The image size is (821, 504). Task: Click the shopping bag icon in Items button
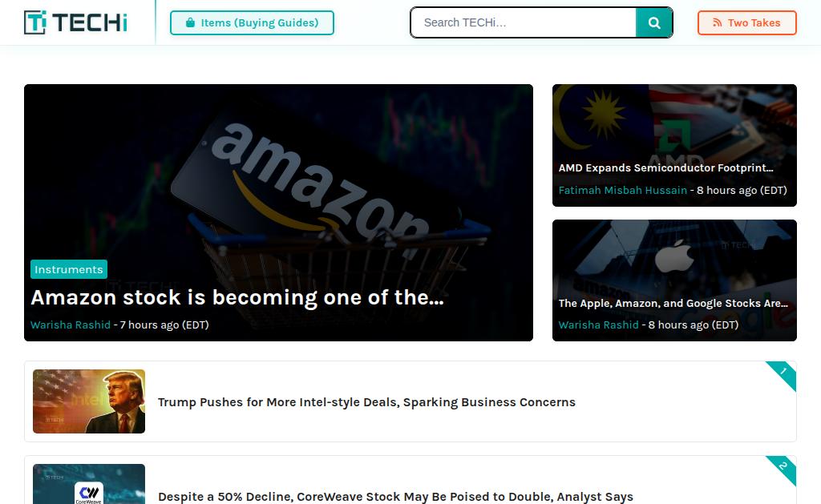tap(190, 22)
